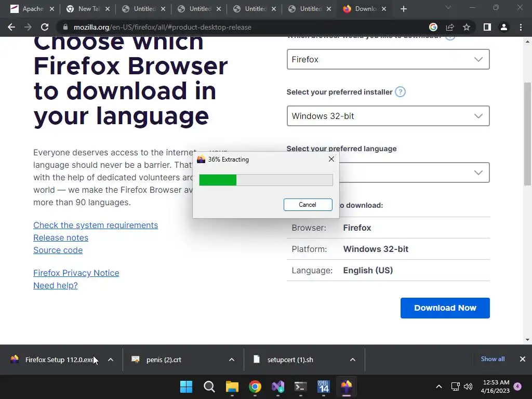Click the Chrome taskbar icon
Image resolution: width=532 pixels, height=399 pixels.
(255, 387)
